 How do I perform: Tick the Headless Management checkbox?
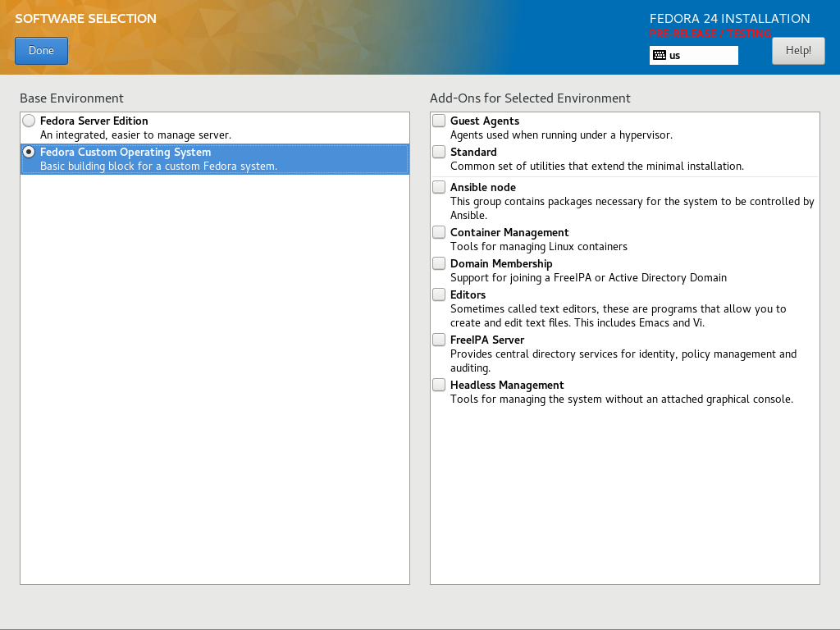[439, 385]
